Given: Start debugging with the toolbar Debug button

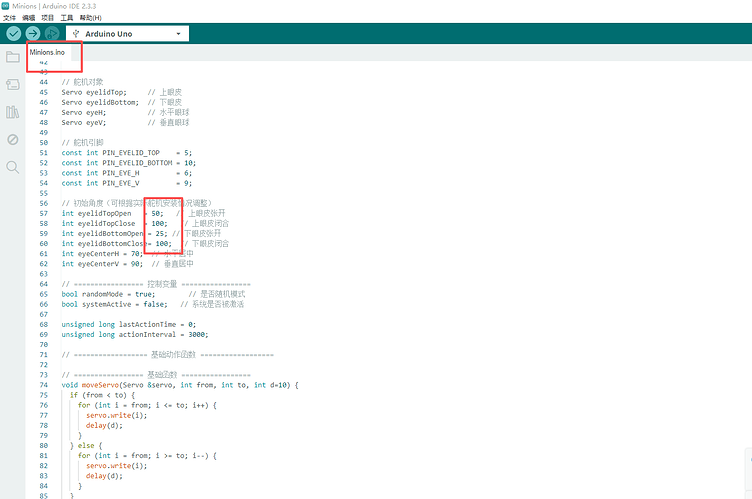Looking at the screenshot, I should (52, 34).
